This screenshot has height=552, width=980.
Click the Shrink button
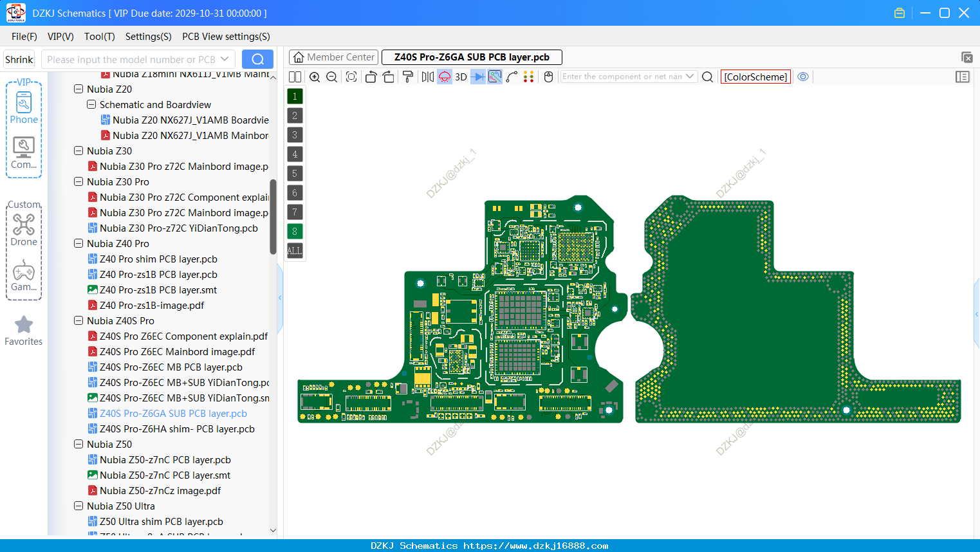[x=19, y=59]
